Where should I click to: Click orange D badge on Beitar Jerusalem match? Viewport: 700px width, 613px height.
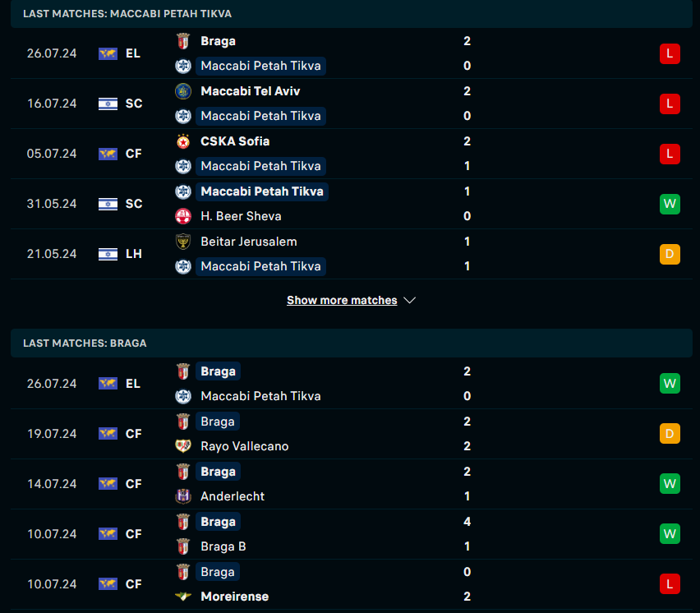coord(670,254)
